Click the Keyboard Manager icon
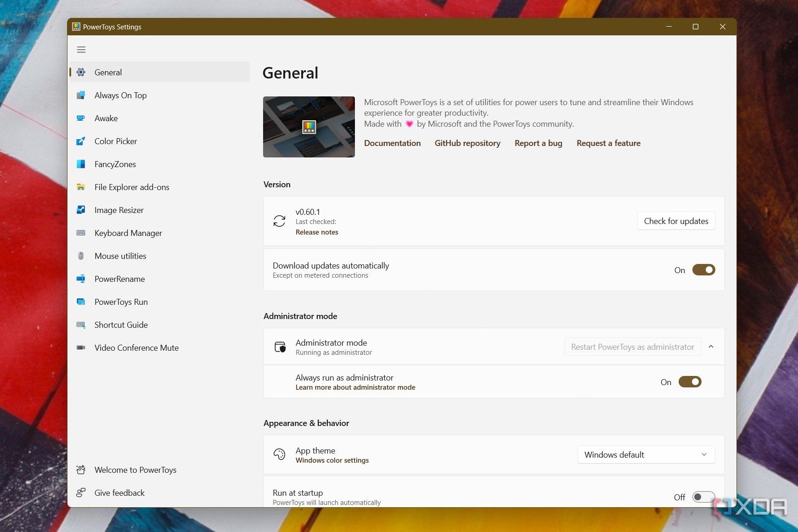This screenshot has height=532, width=798. tap(81, 233)
